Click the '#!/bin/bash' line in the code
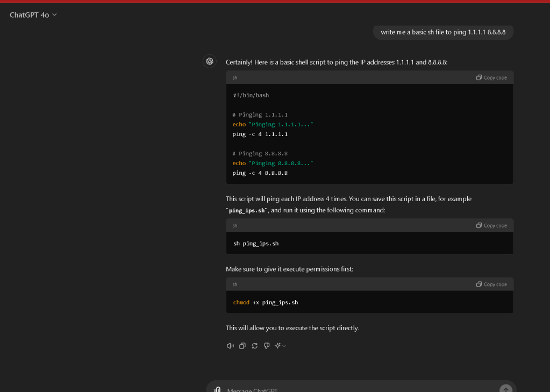Viewport: 550px width, 392px height. click(251, 95)
